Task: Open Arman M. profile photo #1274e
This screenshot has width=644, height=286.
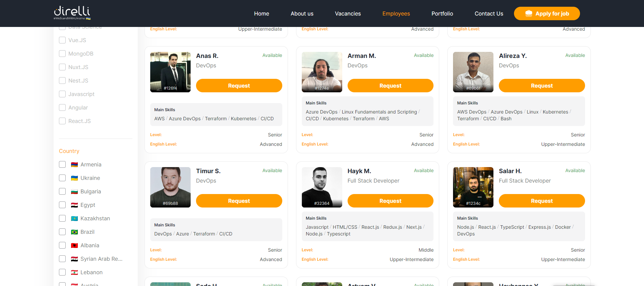Action: point(322,72)
